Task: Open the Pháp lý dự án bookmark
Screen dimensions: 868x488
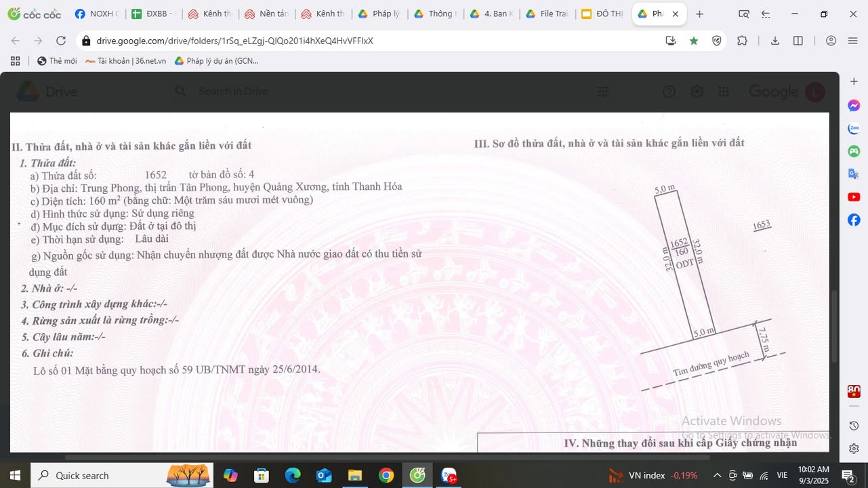Action: (217, 61)
